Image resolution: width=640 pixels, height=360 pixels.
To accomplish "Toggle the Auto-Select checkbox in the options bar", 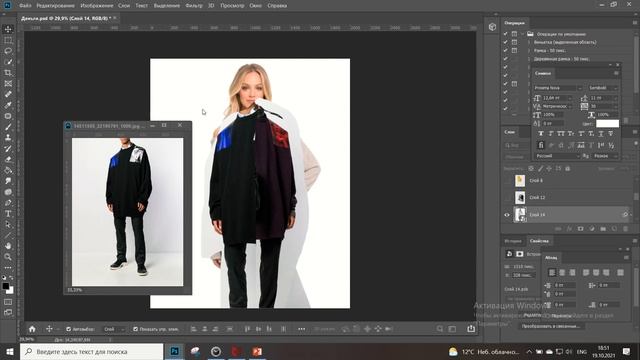I will (x=68, y=329).
